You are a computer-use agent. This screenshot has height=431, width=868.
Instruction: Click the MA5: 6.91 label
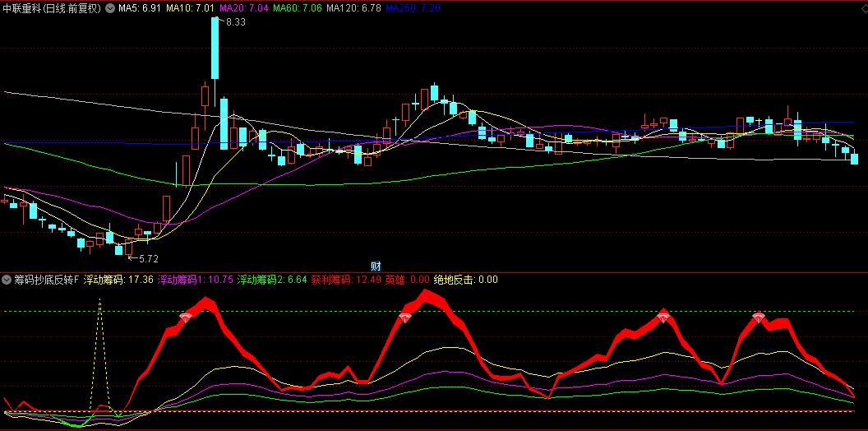[x=140, y=8]
